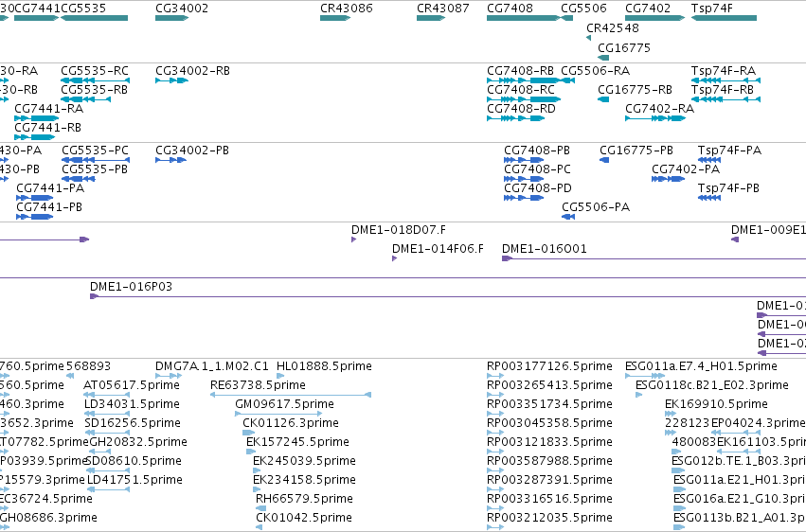The image size is (806, 532).
Task: Click EST ESG011a.E7.4_H01.5prime
Action: [x=643, y=376]
